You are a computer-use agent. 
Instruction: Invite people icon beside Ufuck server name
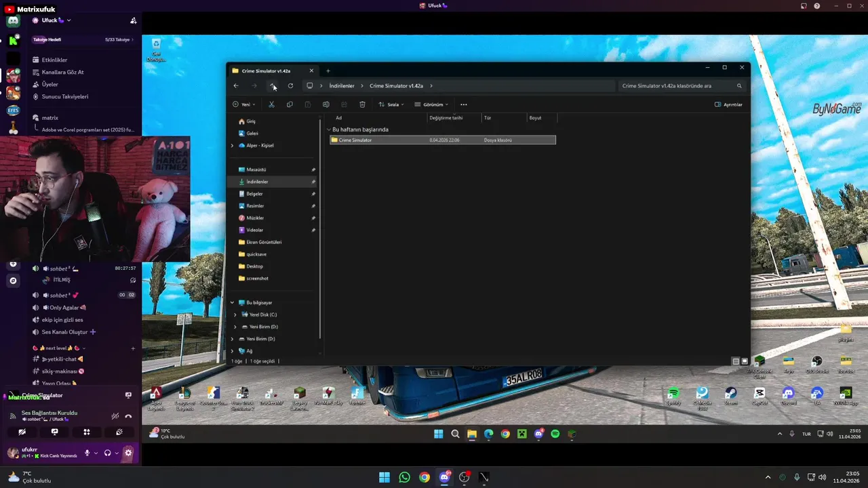click(133, 20)
